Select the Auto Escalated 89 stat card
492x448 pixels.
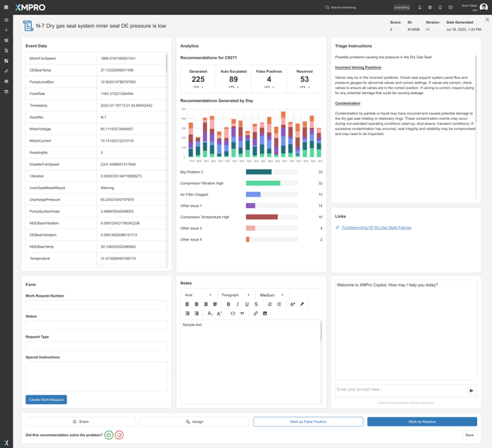point(233,79)
